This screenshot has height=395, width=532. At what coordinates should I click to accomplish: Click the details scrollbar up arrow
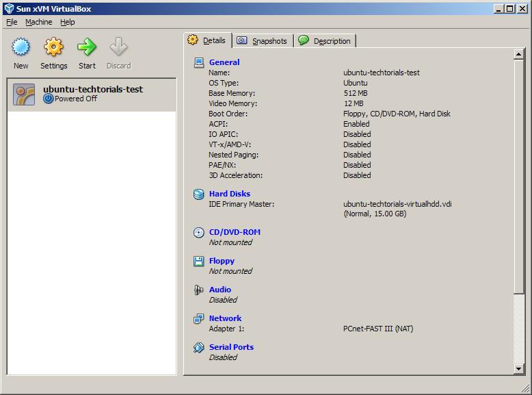[518, 54]
